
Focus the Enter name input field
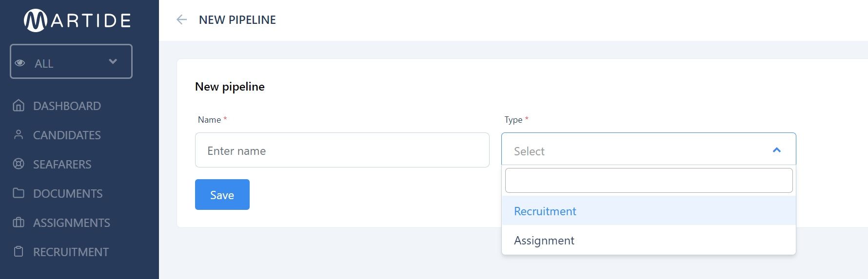(342, 150)
